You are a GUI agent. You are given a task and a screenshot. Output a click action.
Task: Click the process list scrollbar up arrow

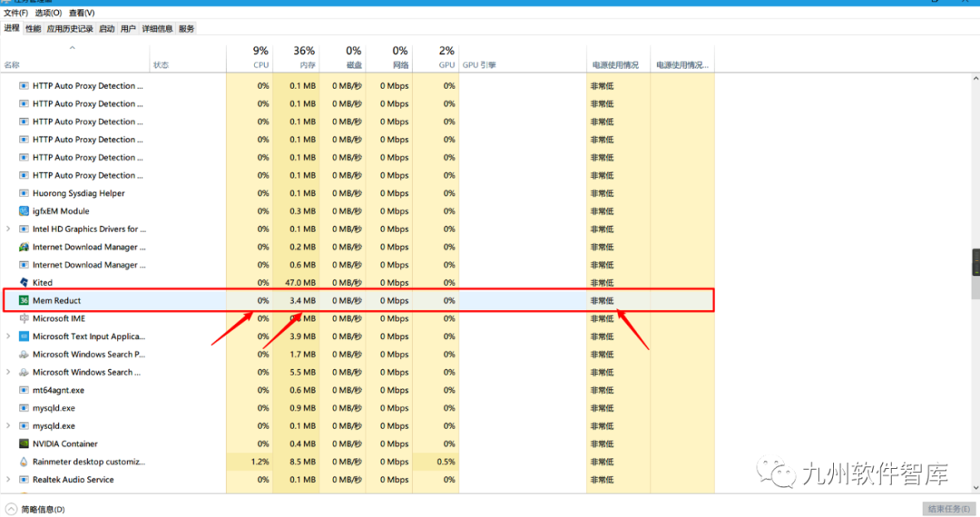pos(975,79)
